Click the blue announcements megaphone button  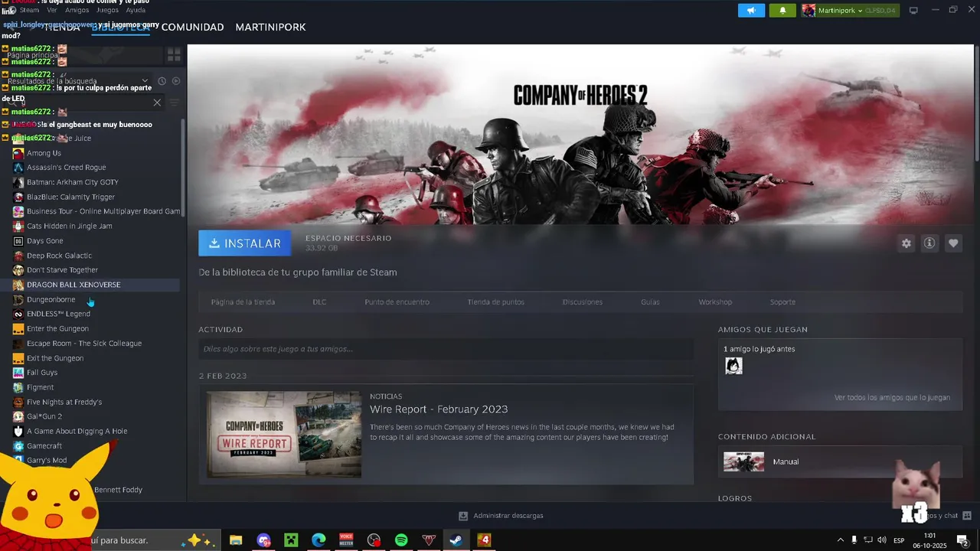pyautogui.click(x=751, y=11)
